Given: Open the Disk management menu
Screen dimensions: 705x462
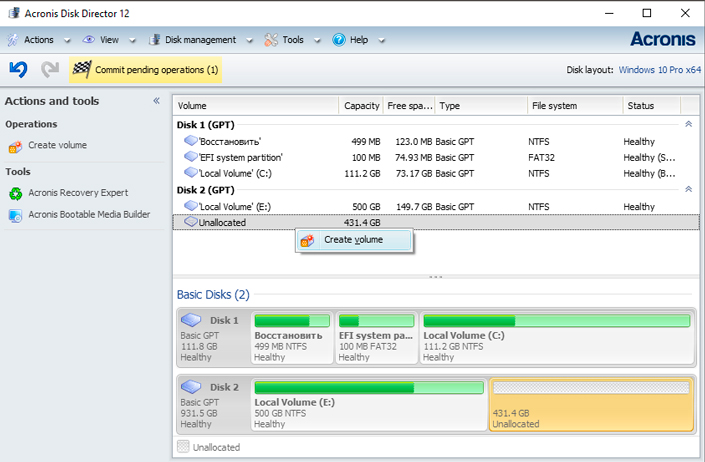Looking at the screenshot, I should coord(201,40).
